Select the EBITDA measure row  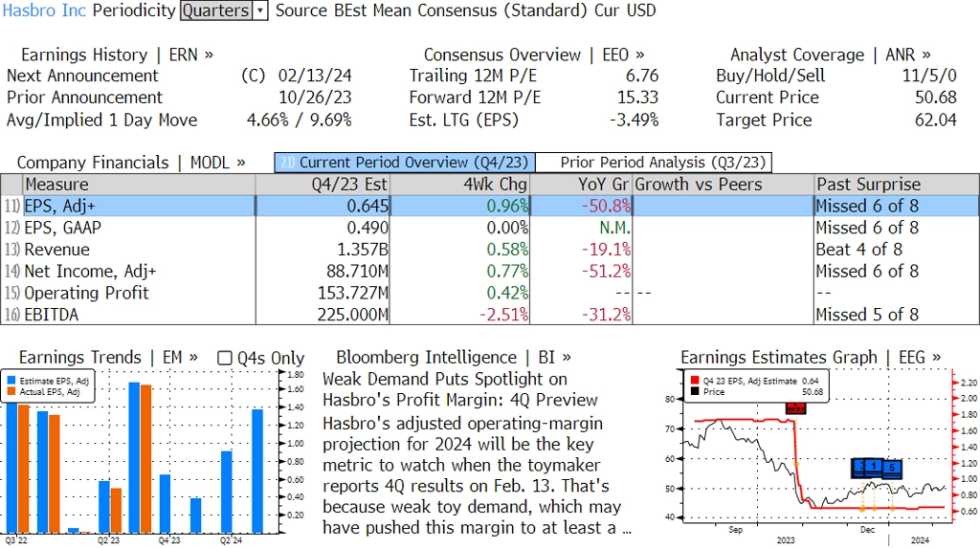tap(490, 315)
